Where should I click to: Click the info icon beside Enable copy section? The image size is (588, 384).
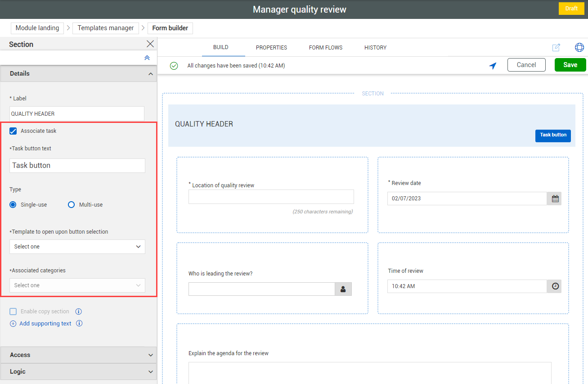coord(79,311)
